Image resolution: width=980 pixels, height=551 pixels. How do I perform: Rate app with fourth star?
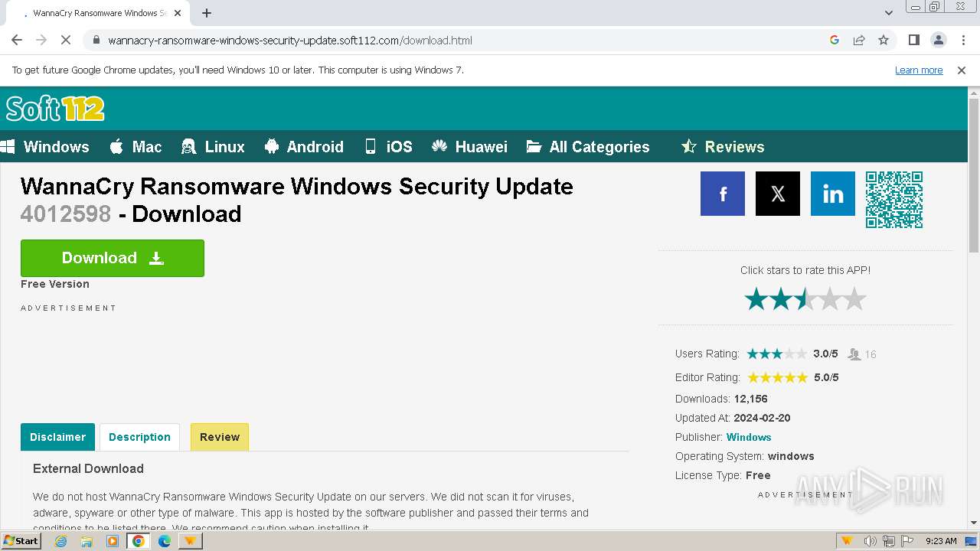click(830, 299)
